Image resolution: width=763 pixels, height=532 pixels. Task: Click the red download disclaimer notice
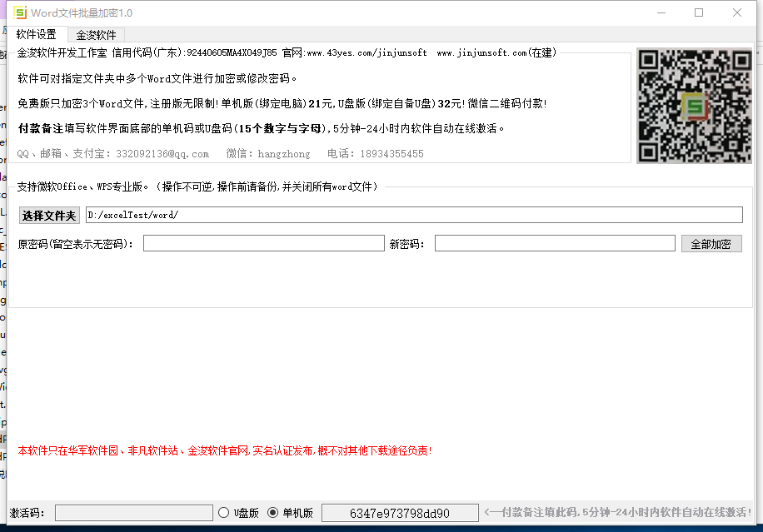[x=225, y=450]
